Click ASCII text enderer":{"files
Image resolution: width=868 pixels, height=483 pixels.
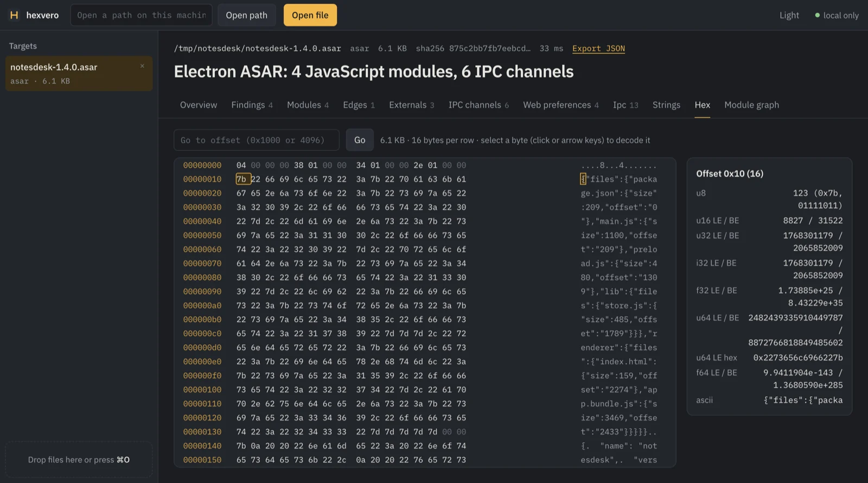click(x=619, y=347)
